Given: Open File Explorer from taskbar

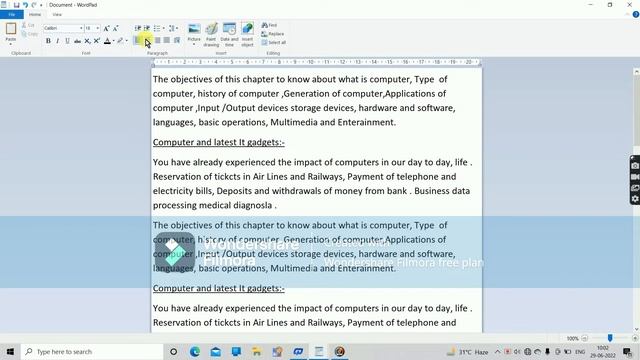Looking at the screenshot, I should pos(257,351).
